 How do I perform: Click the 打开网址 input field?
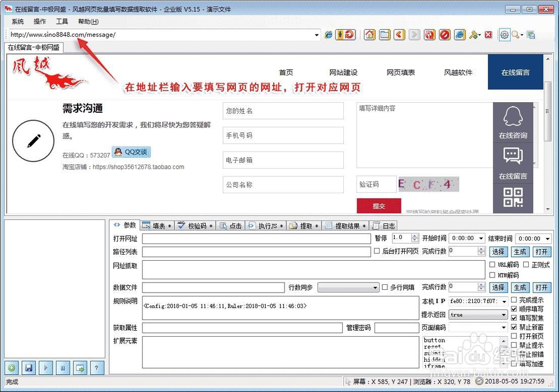click(257, 238)
